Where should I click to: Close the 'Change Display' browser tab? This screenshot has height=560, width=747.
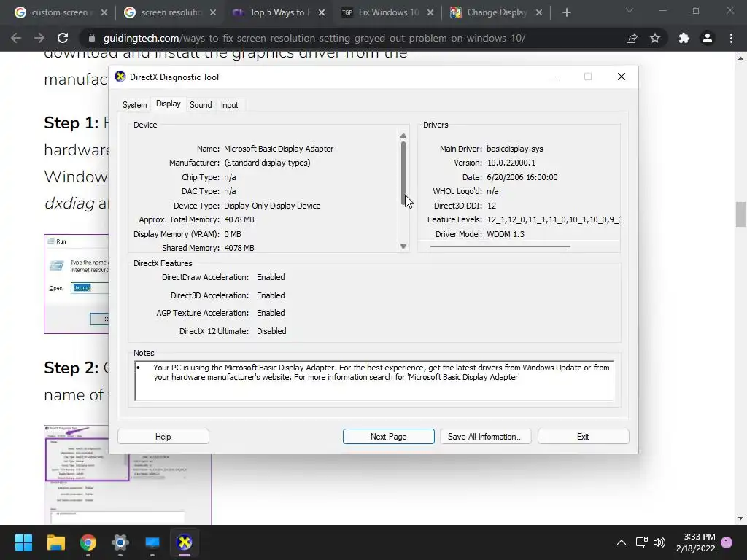coord(539,13)
